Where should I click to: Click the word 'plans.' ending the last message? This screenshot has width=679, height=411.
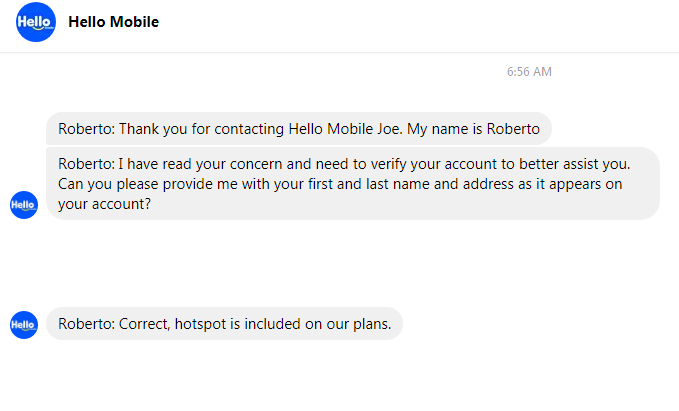372,324
